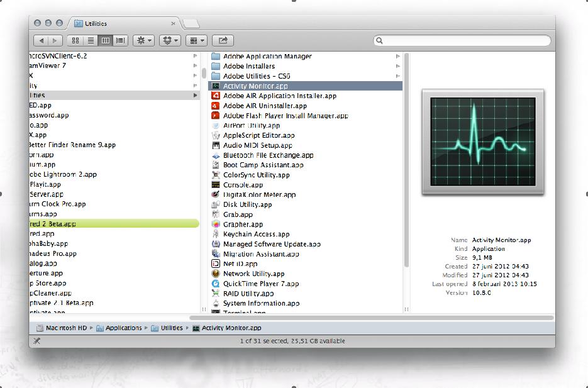Go to Macintosh HD in path bar
588x388 pixels.
pyautogui.click(x=62, y=328)
